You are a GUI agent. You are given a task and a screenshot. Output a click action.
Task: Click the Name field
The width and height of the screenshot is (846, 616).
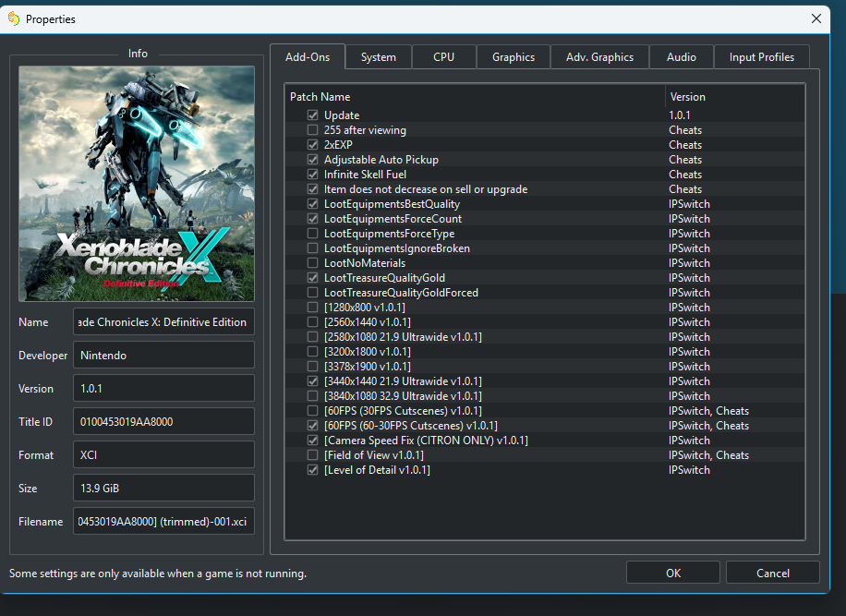coord(163,322)
